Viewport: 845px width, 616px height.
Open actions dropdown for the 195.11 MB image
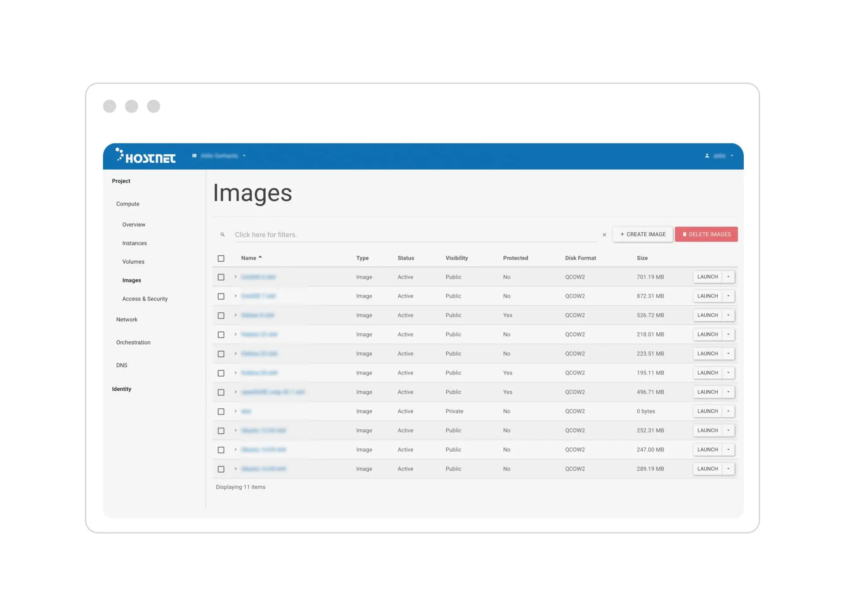[x=728, y=373]
